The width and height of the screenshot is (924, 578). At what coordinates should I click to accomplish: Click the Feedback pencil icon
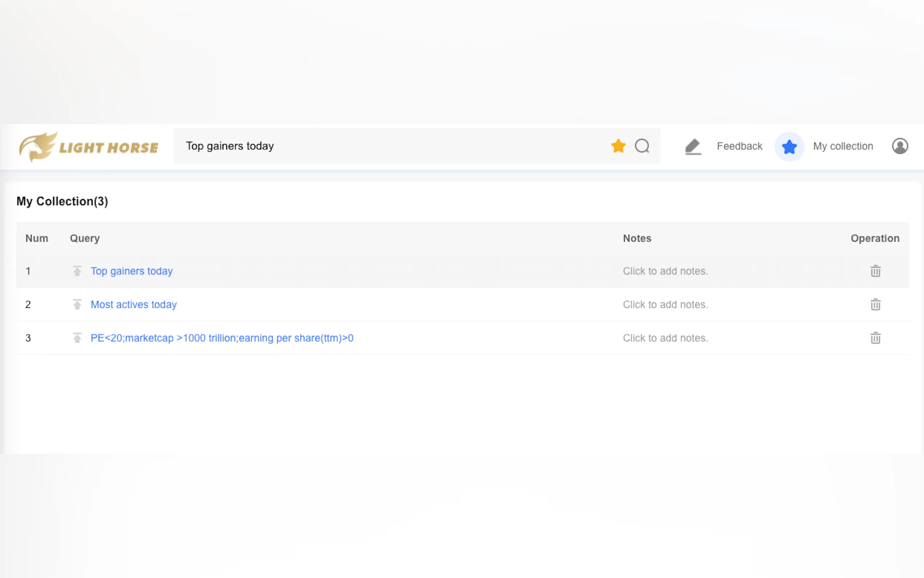click(x=693, y=146)
